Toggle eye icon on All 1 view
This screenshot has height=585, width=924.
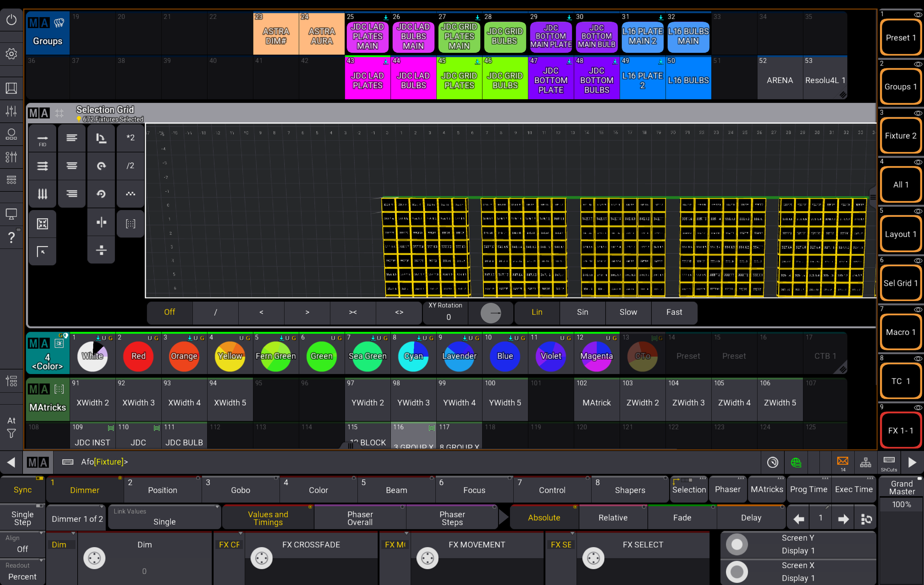[917, 162]
